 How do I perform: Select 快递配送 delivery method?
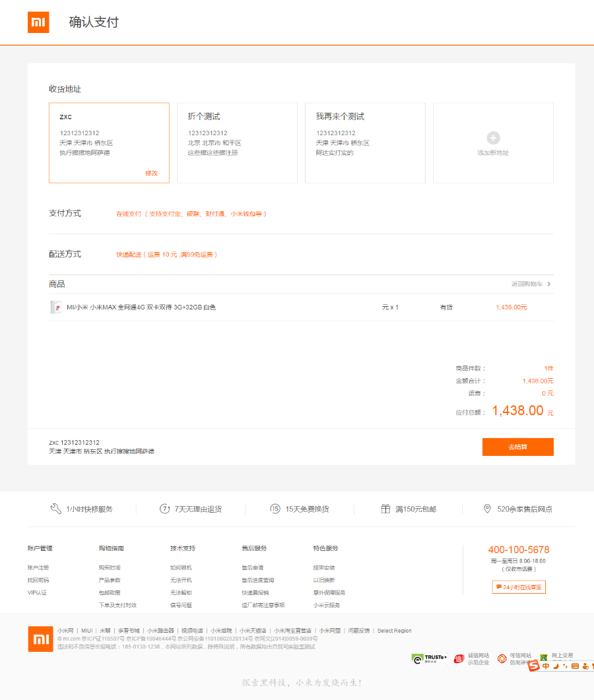tap(166, 255)
